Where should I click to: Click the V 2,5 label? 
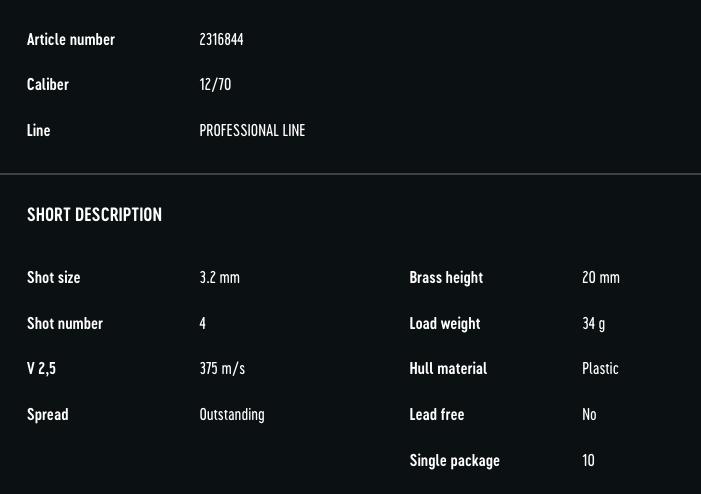(41, 369)
